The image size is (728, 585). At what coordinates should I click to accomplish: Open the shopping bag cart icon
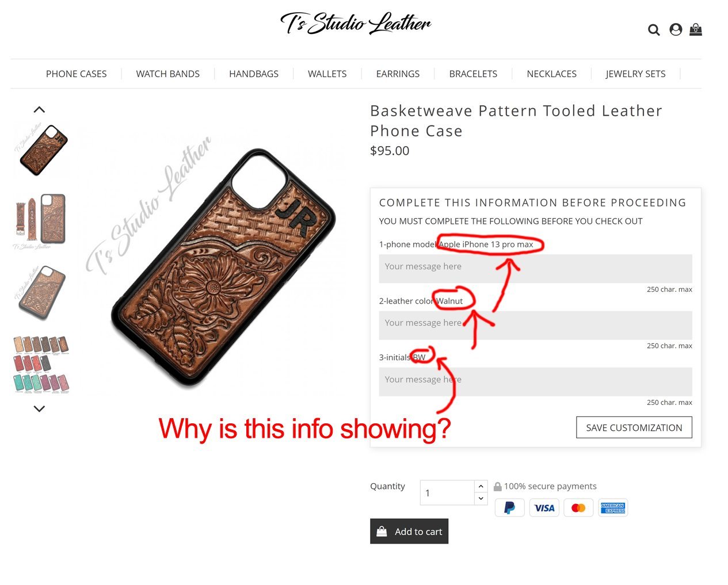pos(696,29)
